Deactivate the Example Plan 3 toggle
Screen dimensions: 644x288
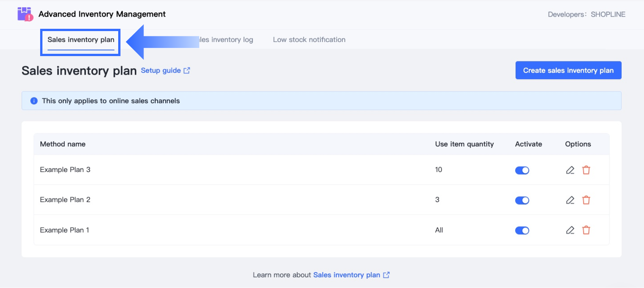pos(522,171)
